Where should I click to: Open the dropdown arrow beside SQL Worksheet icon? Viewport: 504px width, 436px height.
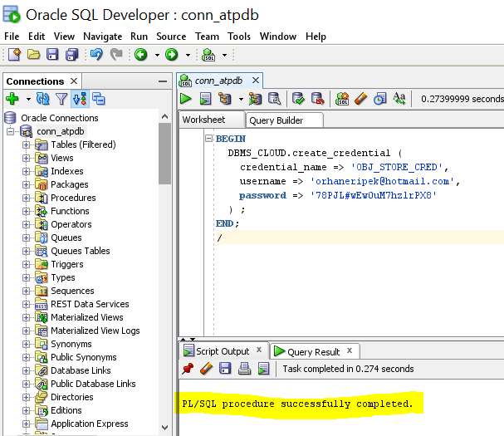(223, 55)
